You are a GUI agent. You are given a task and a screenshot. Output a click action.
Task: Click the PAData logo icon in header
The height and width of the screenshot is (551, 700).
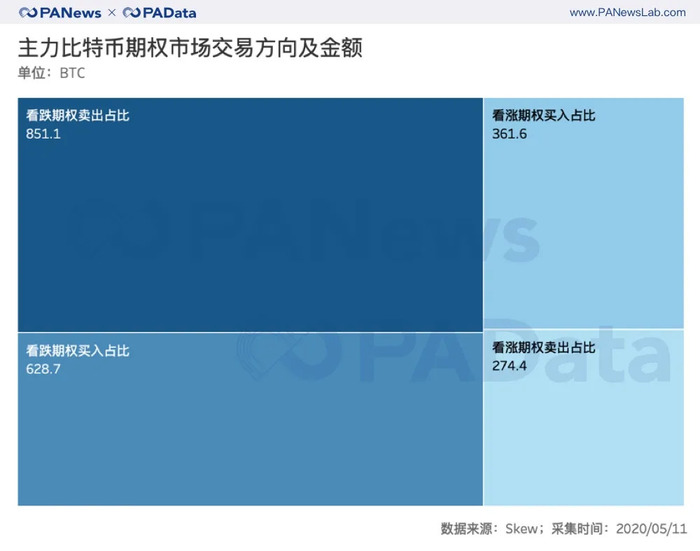click(x=133, y=13)
